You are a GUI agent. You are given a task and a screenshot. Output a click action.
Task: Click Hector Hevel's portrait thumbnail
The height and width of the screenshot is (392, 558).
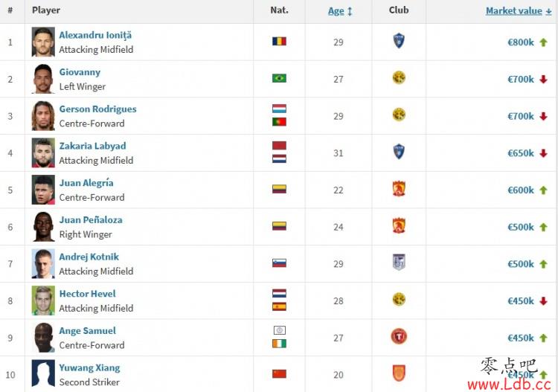tap(43, 301)
